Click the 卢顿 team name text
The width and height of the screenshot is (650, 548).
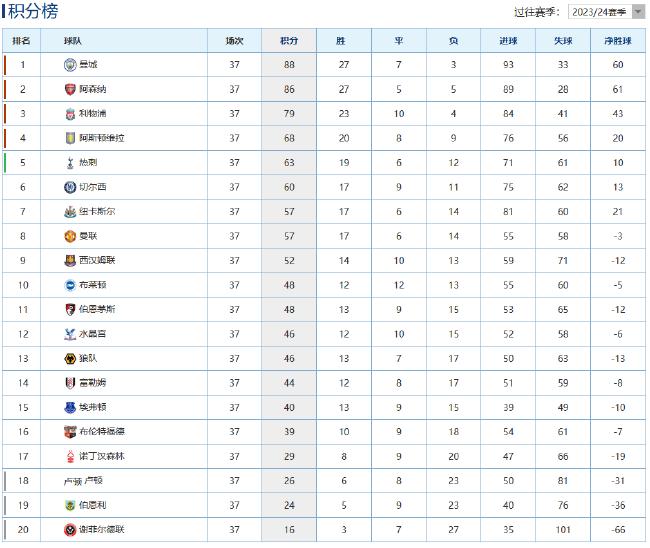[x=86, y=481]
